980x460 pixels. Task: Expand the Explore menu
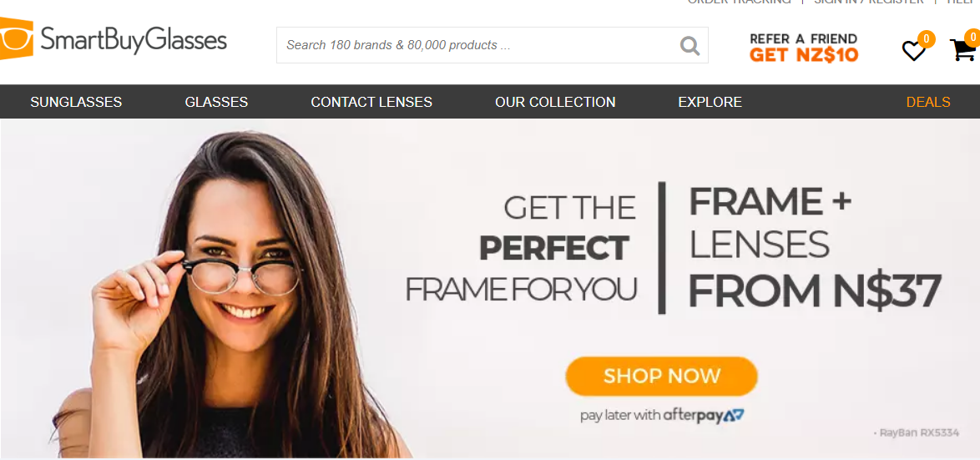[x=710, y=102]
